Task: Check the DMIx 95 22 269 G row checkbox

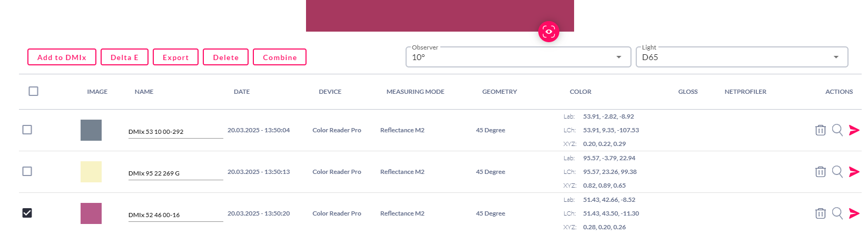Action: coord(27,171)
